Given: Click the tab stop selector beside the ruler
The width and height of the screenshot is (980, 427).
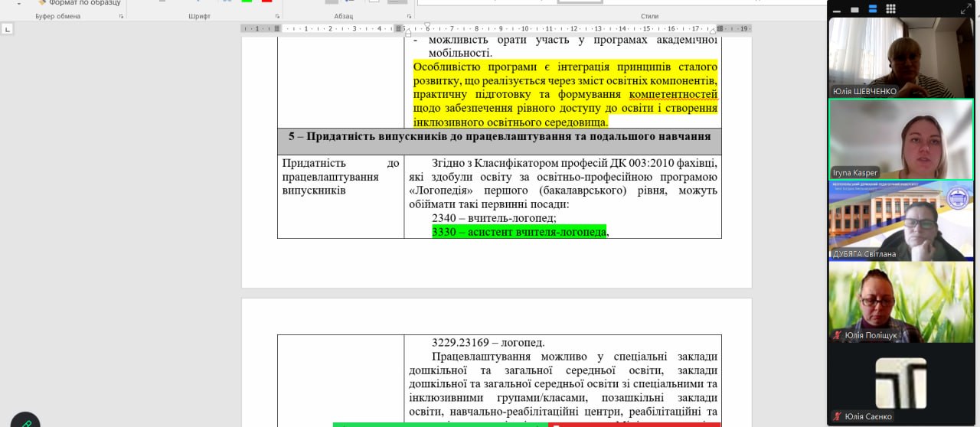Looking at the screenshot, I should point(8,29).
